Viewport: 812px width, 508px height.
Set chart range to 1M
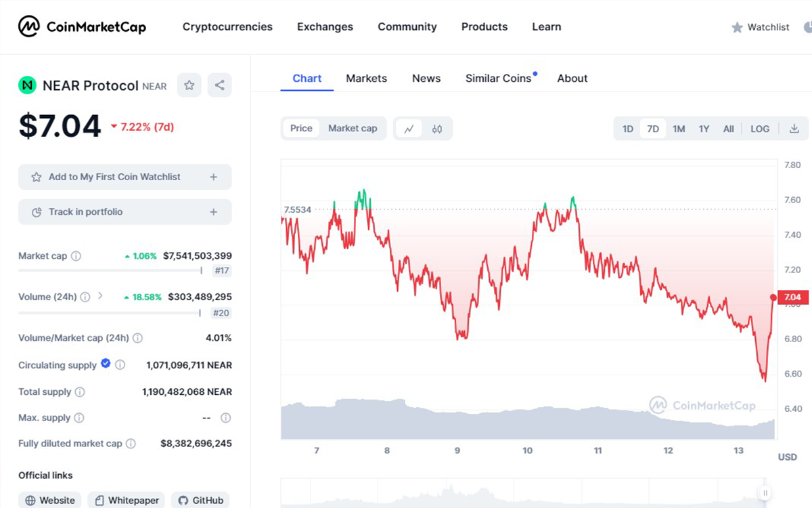(679, 129)
